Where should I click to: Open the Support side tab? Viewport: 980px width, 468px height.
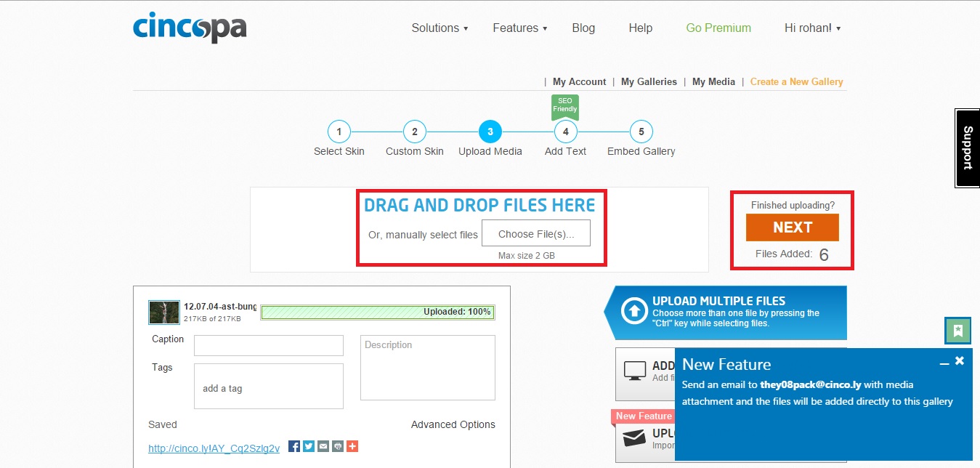click(x=967, y=148)
